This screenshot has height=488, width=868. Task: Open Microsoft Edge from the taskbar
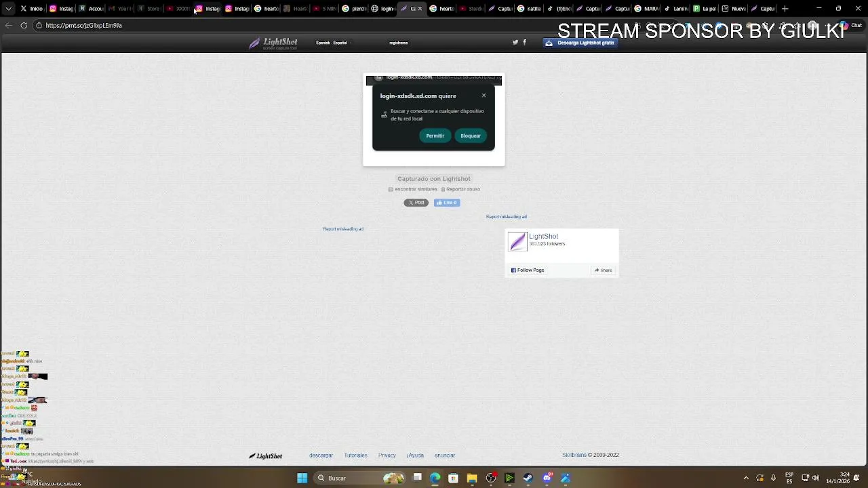click(435, 478)
